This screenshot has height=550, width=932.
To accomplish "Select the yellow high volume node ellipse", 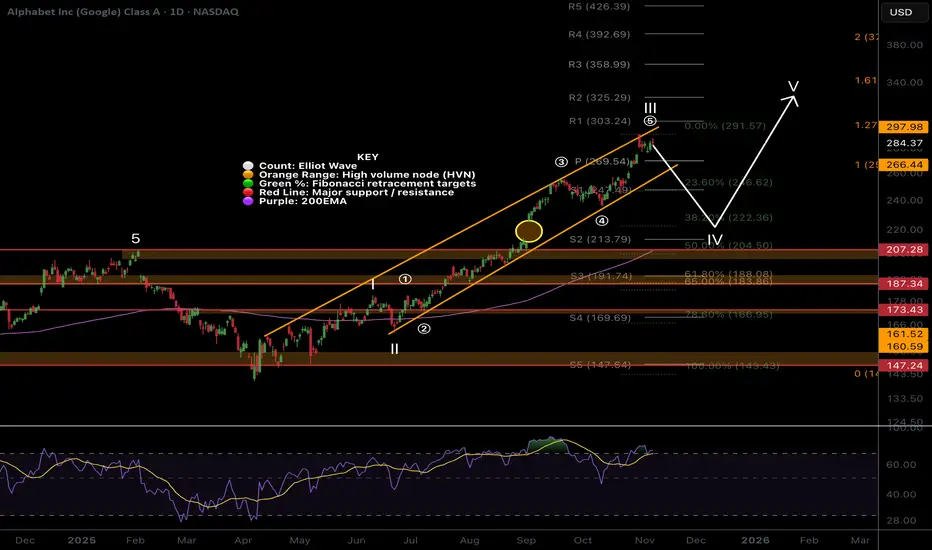I will pos(528,231).
